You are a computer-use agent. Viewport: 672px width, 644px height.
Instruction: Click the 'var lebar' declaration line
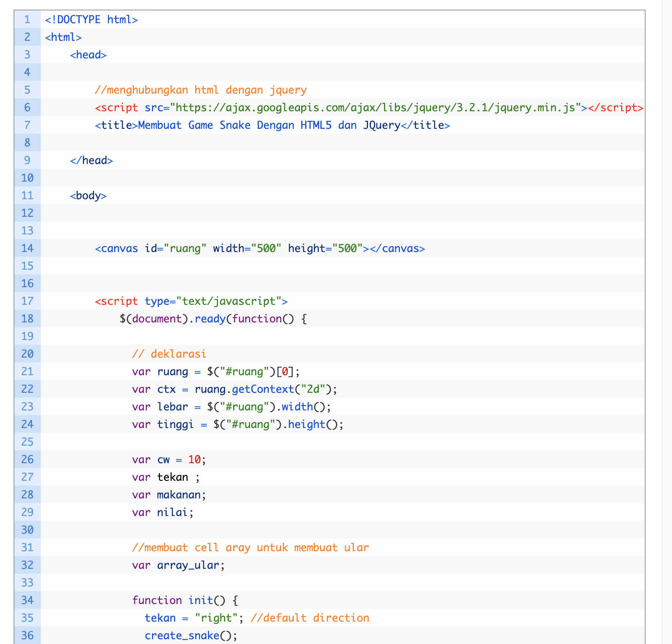[232, 407]
